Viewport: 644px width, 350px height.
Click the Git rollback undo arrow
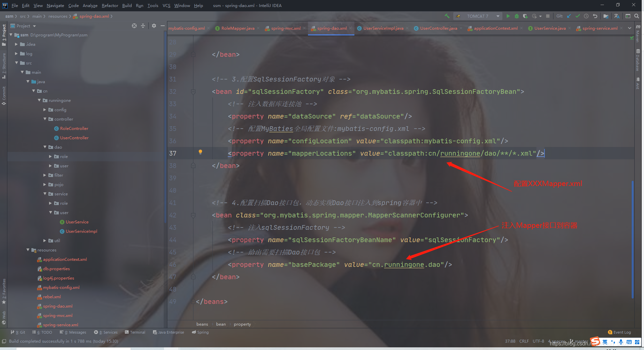coord(595,16)
